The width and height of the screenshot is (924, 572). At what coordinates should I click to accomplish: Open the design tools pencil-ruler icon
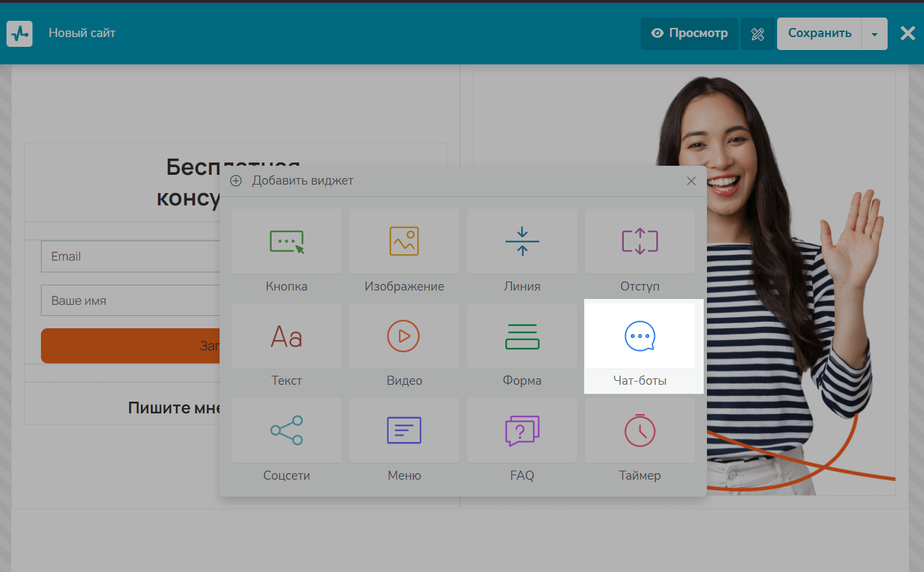(x=758, y=34)
